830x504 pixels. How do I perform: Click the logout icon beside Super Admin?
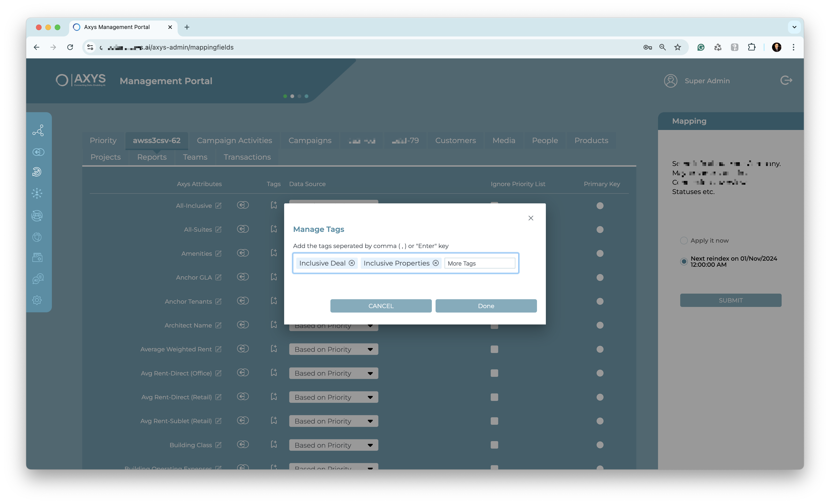[786, 80]
